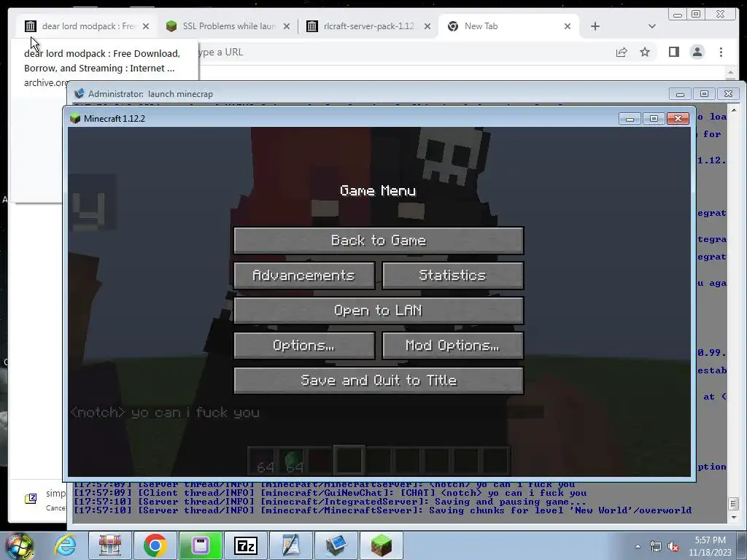Open Mod Options... menu
Viewport: 747px width, 560px height.
point(452,345)
